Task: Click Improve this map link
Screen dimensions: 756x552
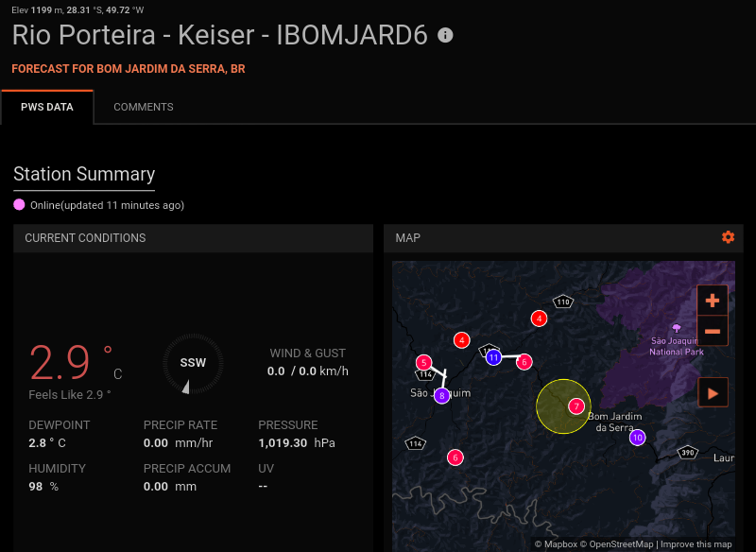Action: click(x=696, y=544)
